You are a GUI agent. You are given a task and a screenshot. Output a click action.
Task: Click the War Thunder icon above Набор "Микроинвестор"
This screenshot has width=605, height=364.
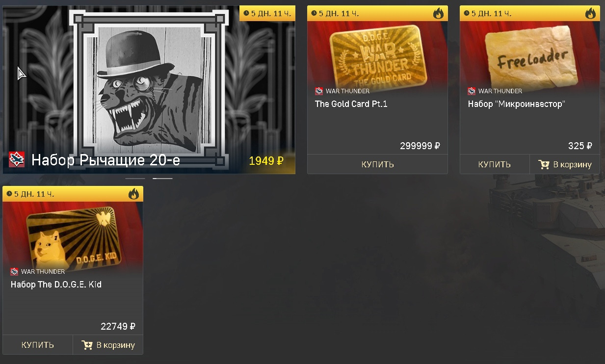click(x=472, y=91)
